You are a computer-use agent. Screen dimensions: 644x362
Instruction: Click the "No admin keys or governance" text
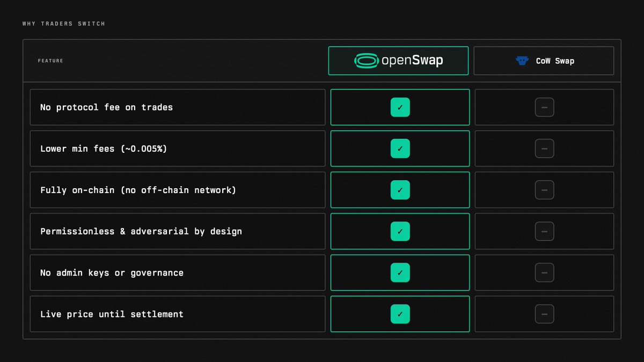(112, 273)
